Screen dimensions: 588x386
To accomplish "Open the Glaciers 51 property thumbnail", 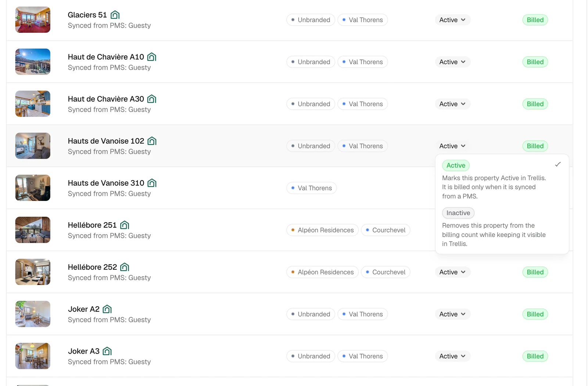I will (x=33, y=20).
